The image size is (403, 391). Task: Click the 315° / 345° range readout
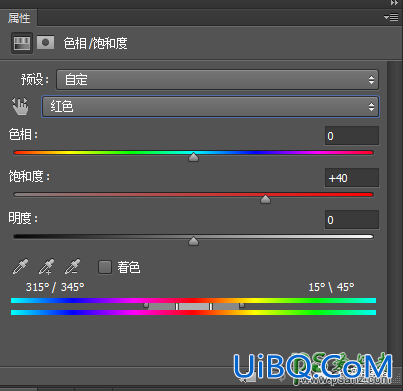click(55, 287)
